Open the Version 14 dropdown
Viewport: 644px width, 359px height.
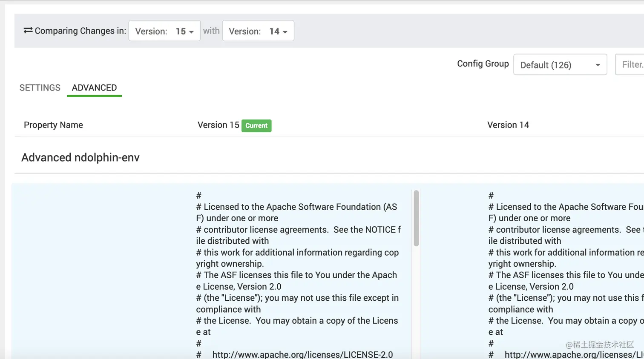pos(258,31)
